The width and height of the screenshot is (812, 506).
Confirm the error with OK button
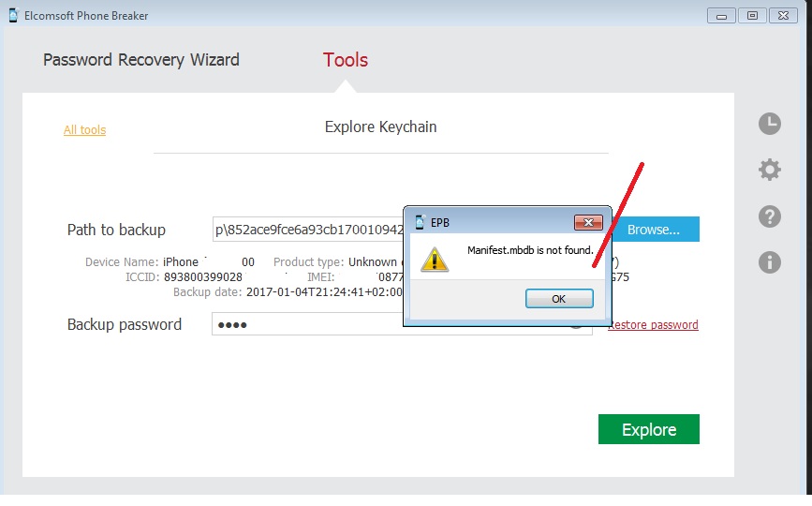point(559,299)
